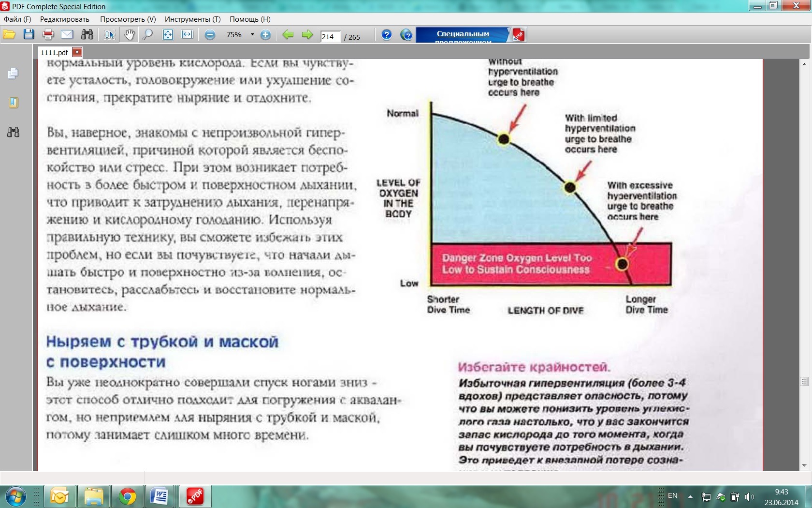The height and width of the screenshot is (508, 812).
Task: Email the PDF with the envelope icon
Action: (67, 35)
